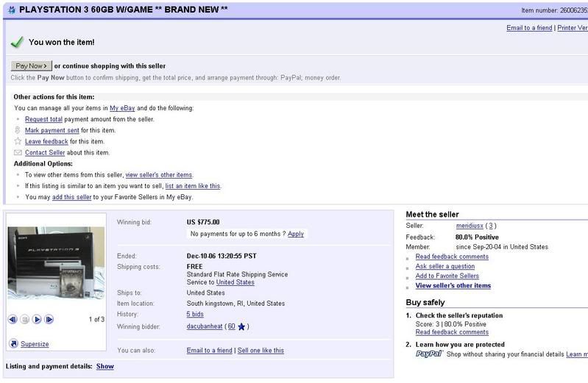This screenshot has height=383, width=588.
Task: Select the 80.0% Positive feedback text
Action: [477, 237]
